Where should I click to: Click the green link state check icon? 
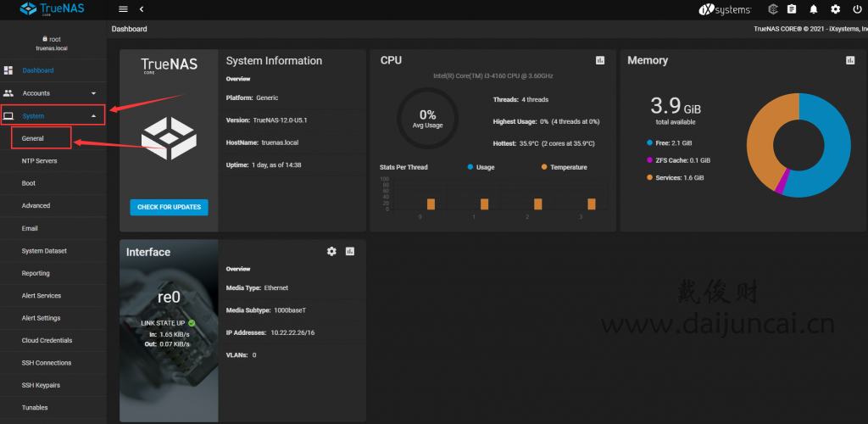click(192, 323)
